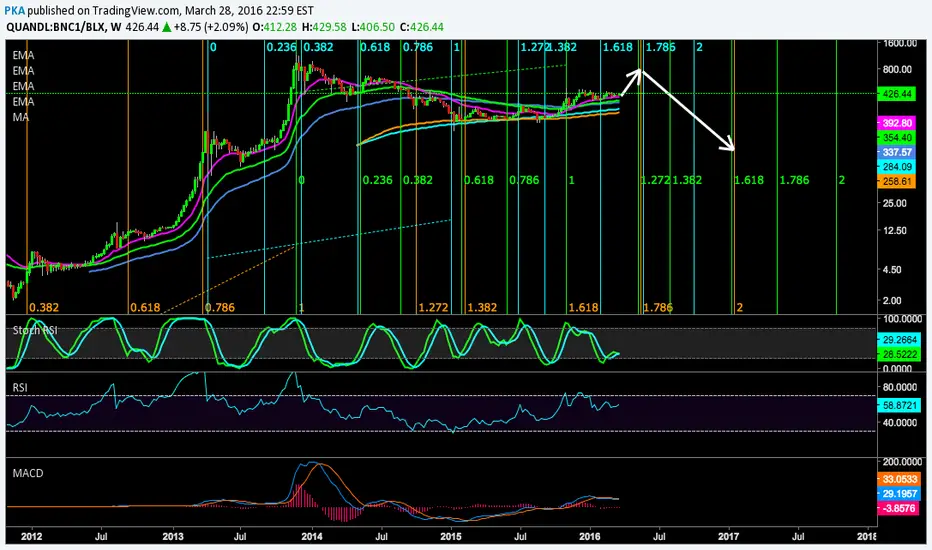Click the cyan 2 Fibonacci time label
Screen dimensions: 932x550
(699, 47)
